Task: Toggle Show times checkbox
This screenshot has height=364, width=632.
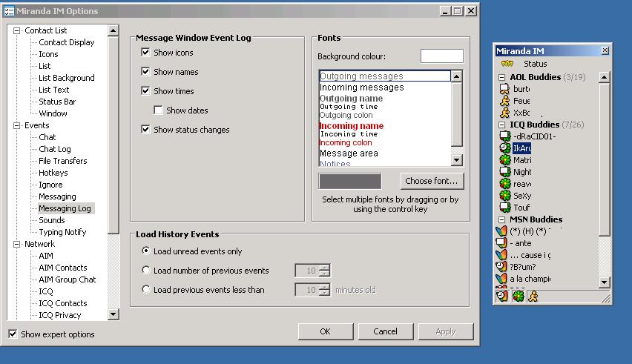Action: coord(145,91)
